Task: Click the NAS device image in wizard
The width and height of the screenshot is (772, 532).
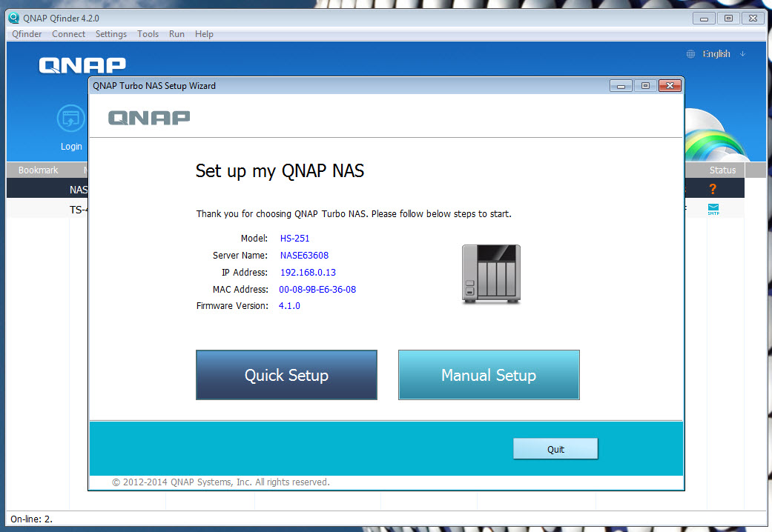Action: point(491,273)
